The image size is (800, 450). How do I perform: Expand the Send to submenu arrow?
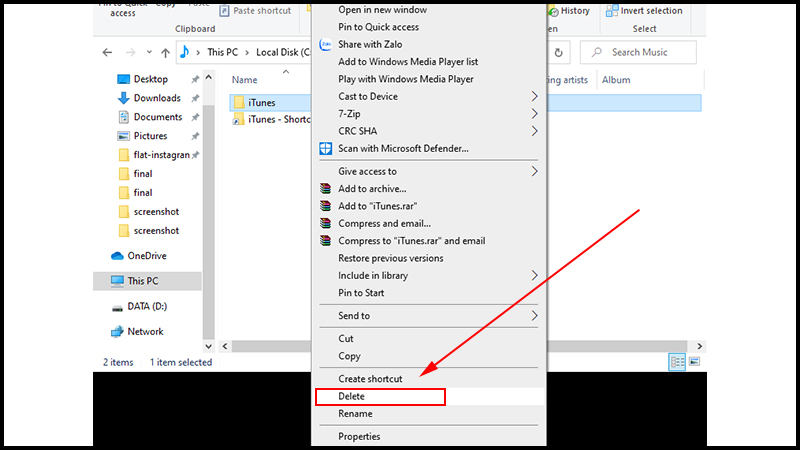point(534,316)
